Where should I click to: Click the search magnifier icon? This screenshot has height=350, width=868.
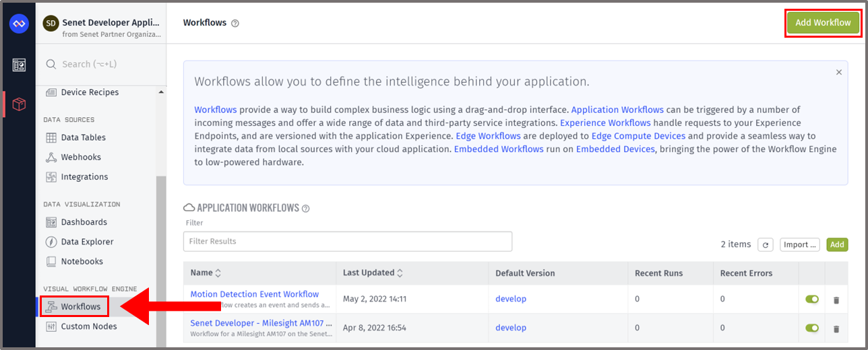51,64
